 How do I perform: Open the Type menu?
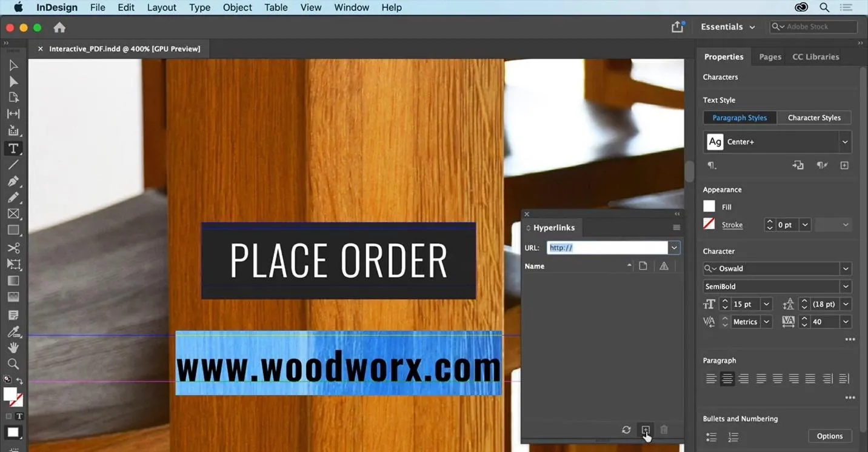(199, 7)
